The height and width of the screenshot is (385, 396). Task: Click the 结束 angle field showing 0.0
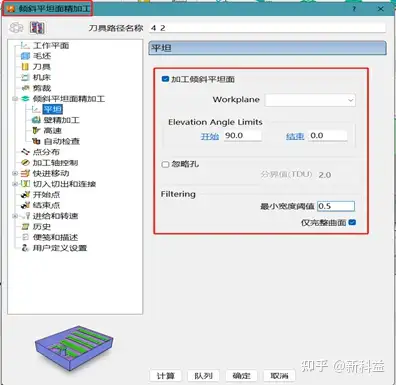click(x=328, y=136)
